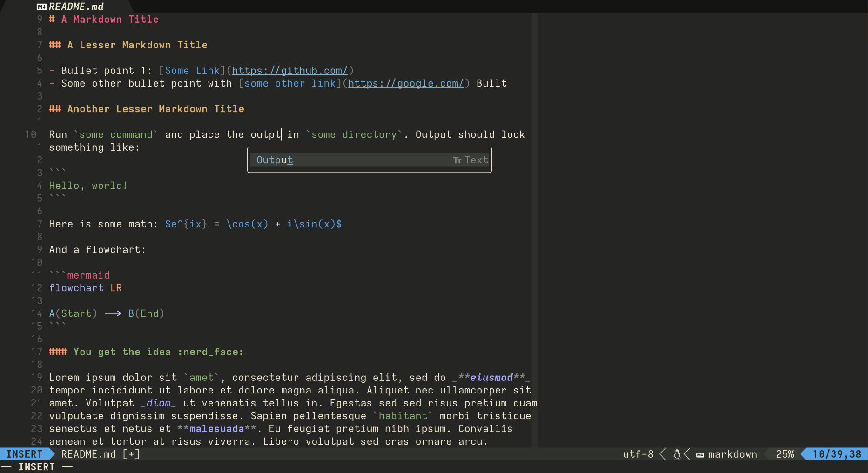Click line number 10 in the gutter
The width and height of the screenshot is (868, 473).
pos(31,134)
